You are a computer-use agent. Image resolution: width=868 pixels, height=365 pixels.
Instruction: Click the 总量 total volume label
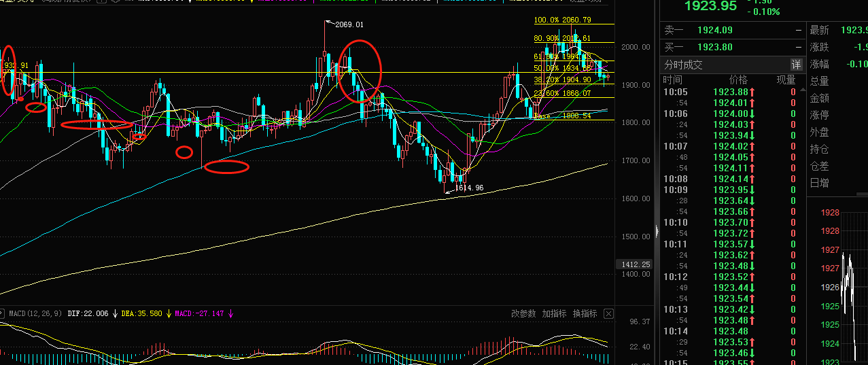point(819,81)
